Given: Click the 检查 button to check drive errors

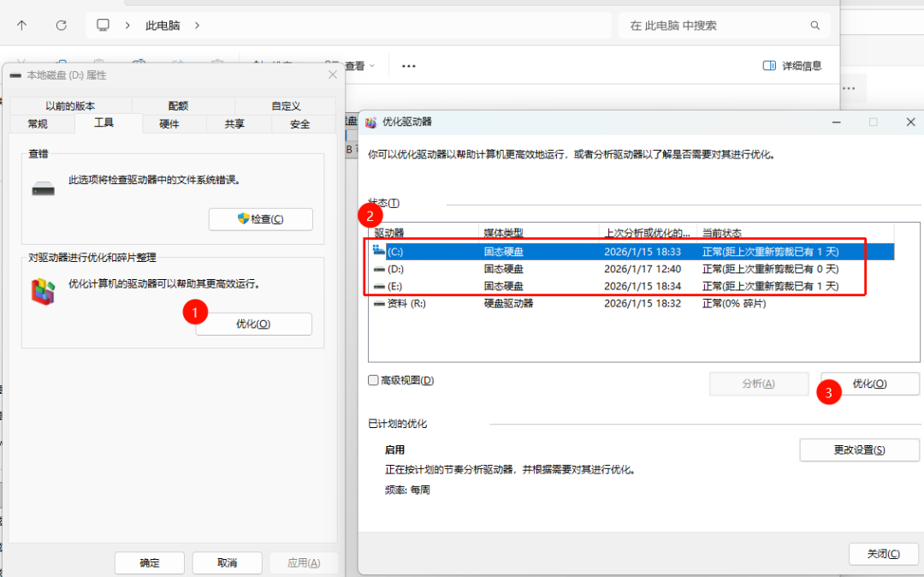Looking at the screenshot, I should coord(260,219).
